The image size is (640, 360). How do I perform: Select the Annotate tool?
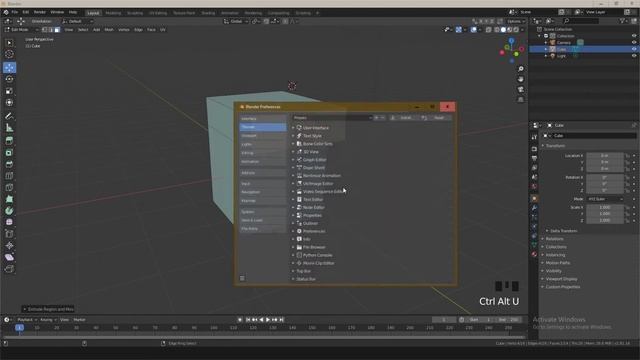point(9,116)
